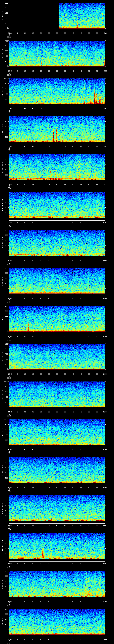Click the 11:10:00 time axis label
The image size is (114, 644).
coord(9,260)
